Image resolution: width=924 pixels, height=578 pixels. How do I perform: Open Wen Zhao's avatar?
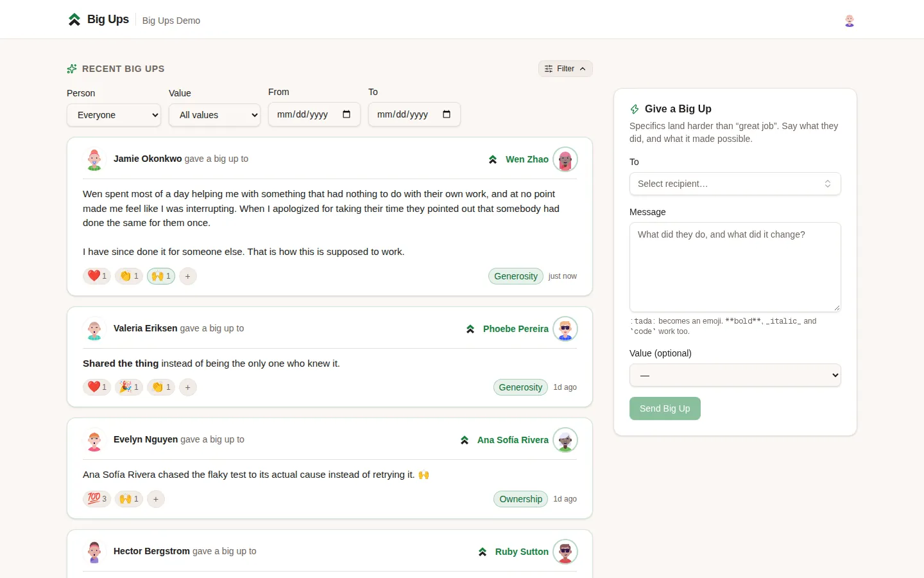[565, 159]
